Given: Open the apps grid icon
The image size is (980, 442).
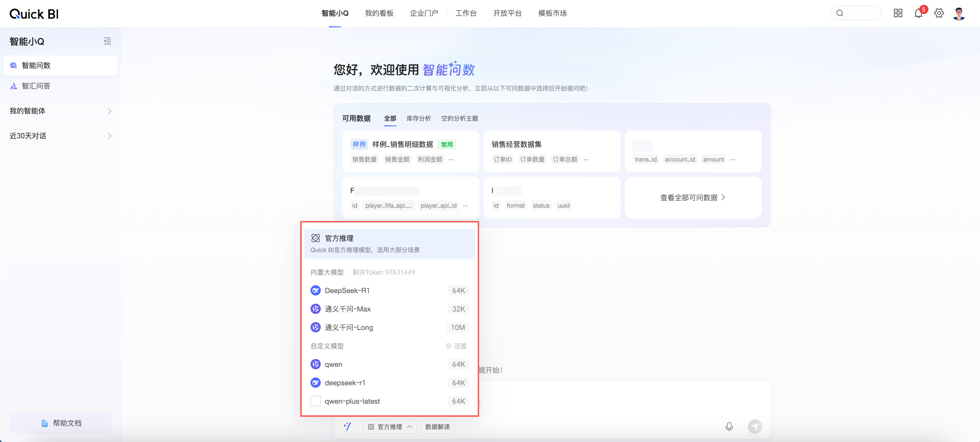Looking at the screenshot, I should coord(898,13).
